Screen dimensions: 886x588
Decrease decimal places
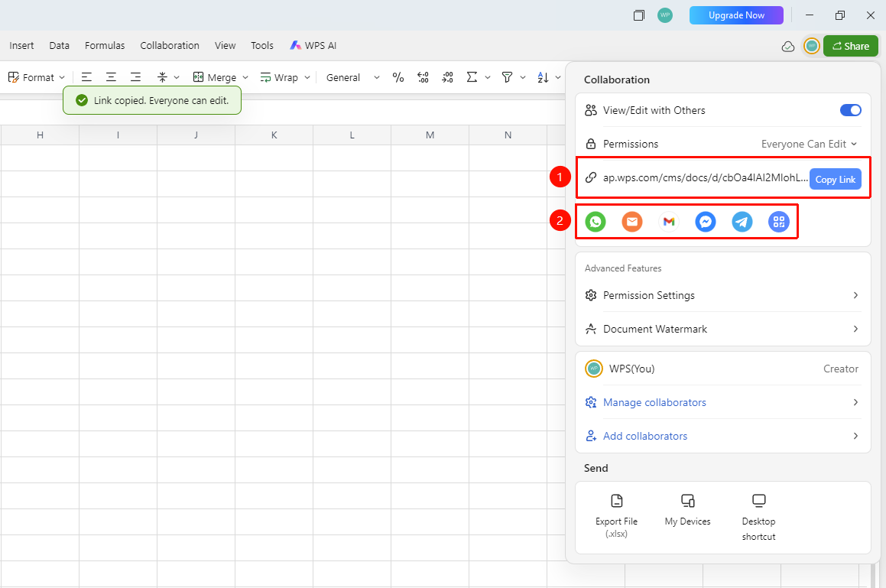point(447,77)
